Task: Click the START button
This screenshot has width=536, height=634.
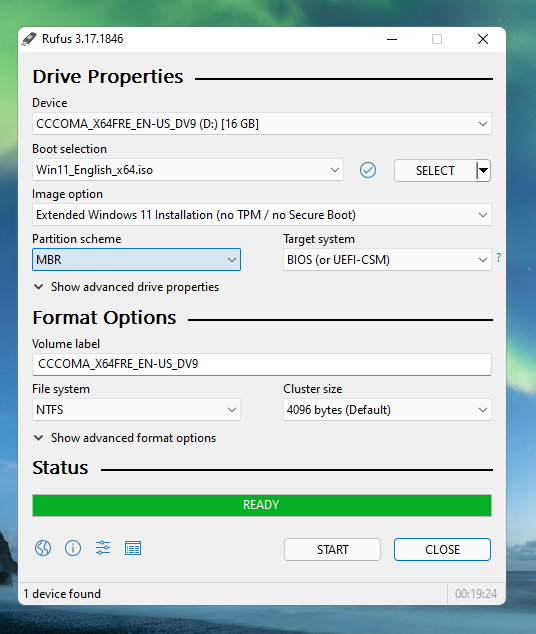Action: [x=332, y=549]
